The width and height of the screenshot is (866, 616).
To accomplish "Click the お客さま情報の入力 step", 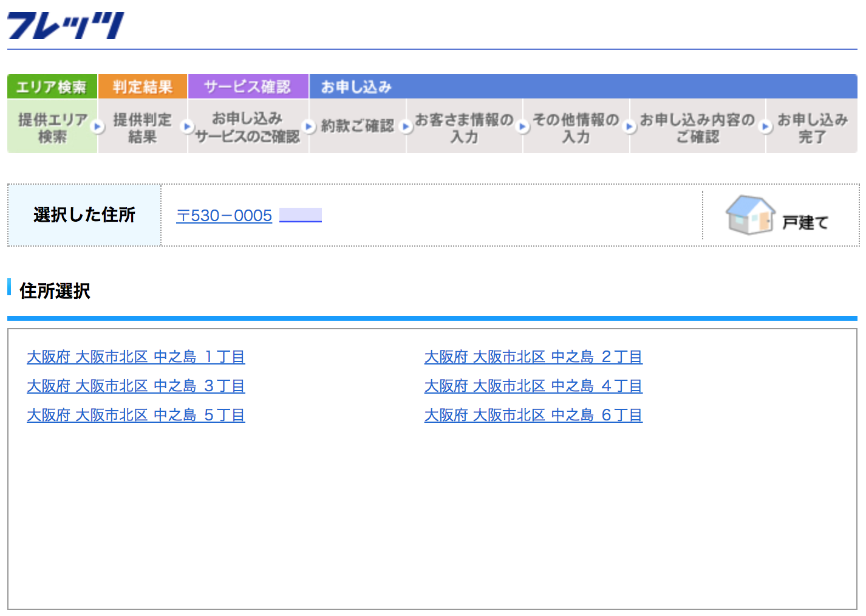I will pos(464,128).
